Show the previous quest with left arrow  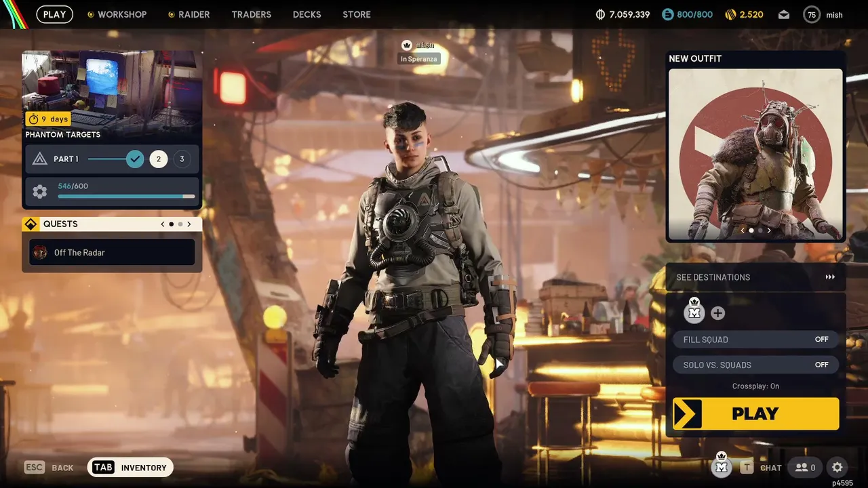pos(163,224)
